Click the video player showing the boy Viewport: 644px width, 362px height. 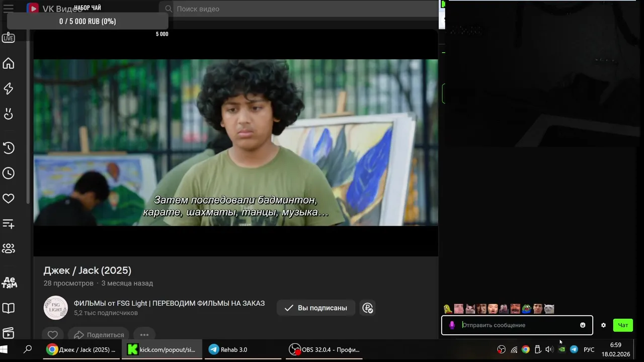(x=235, y=143)
